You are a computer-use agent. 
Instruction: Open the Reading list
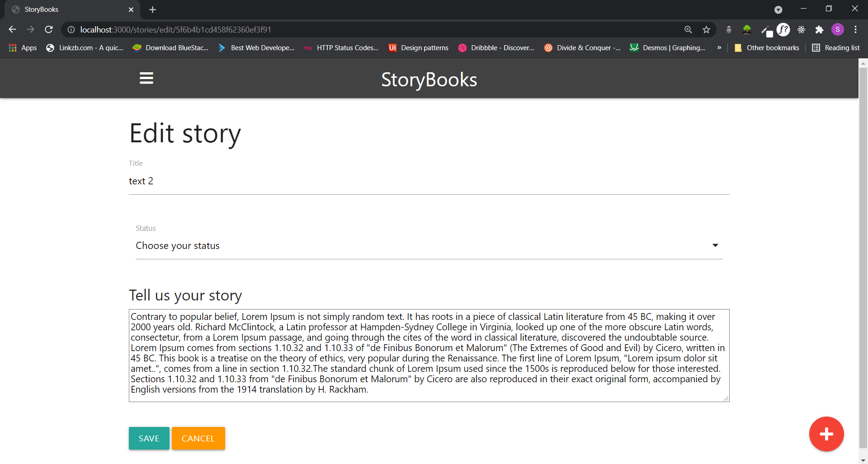[836, 48]
